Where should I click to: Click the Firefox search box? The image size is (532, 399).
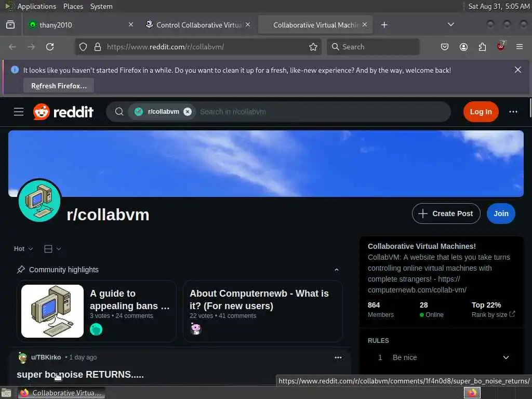373,47
